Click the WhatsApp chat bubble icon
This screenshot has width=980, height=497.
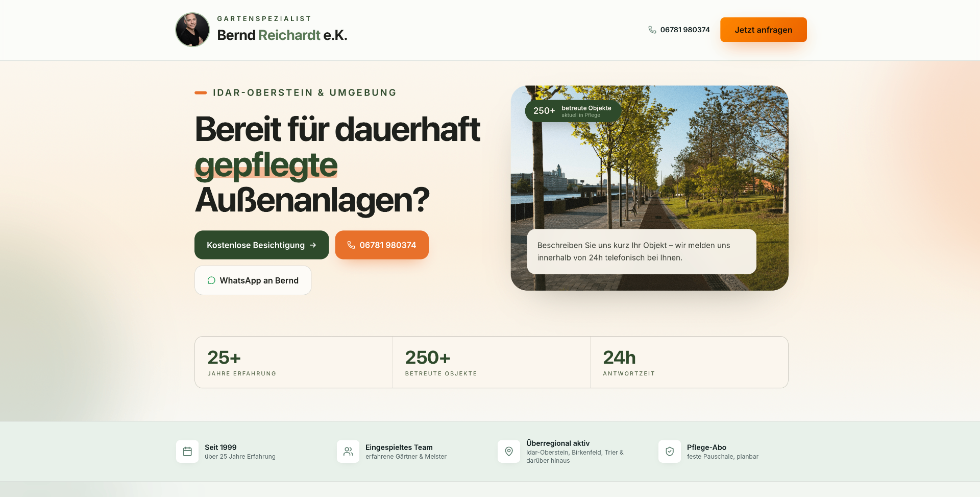tap(211, 280)
